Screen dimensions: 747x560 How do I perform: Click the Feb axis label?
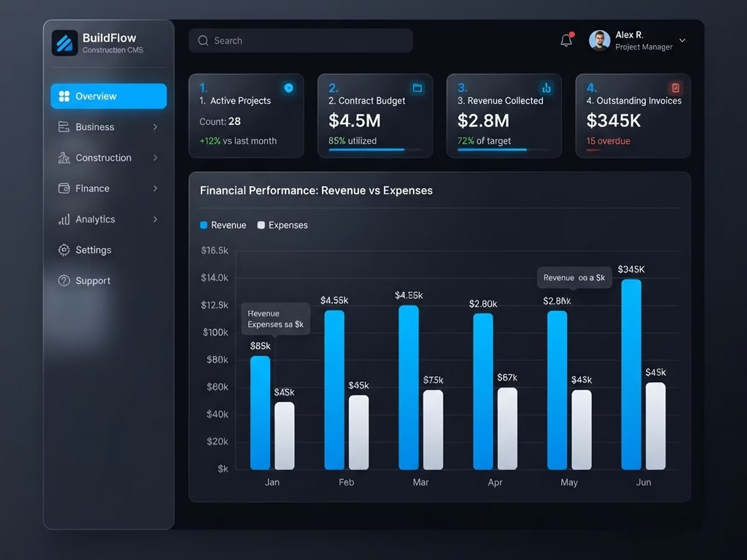pos(346,482)
